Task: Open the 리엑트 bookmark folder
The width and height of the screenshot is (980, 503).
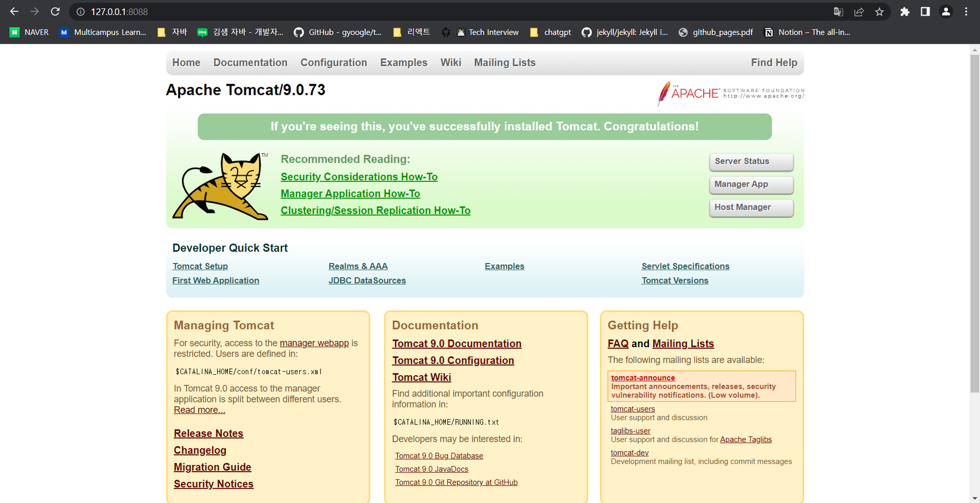Action: click(412, 32)
